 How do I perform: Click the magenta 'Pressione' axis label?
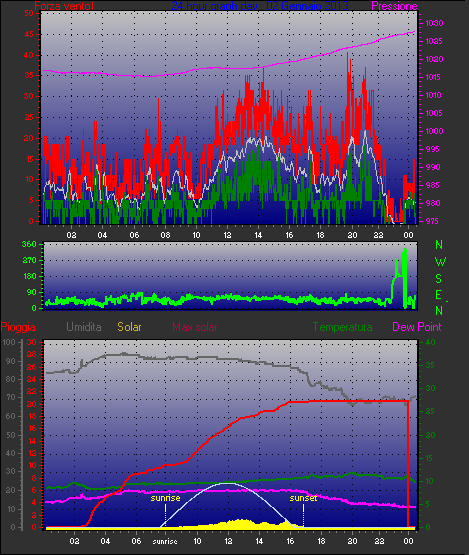pos(394,6)
